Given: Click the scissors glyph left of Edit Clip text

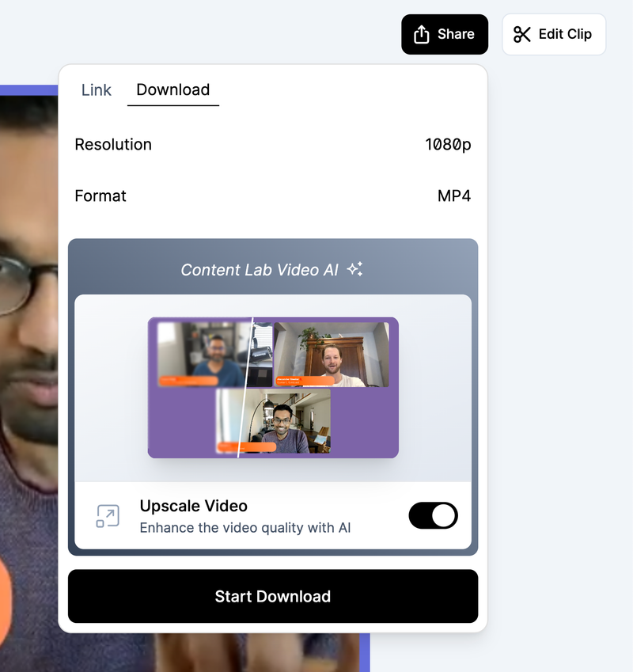Looking at the screenshot, I should click(x=523, y=34).
